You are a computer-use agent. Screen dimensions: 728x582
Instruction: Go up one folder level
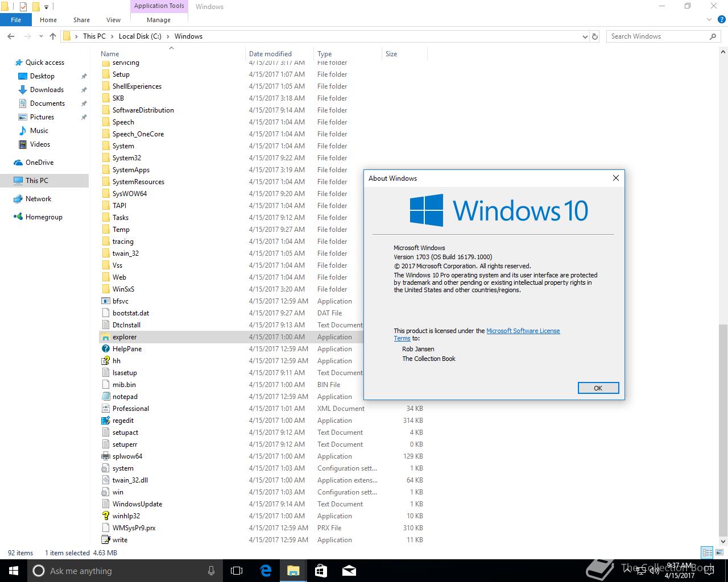tap(53, 36)
